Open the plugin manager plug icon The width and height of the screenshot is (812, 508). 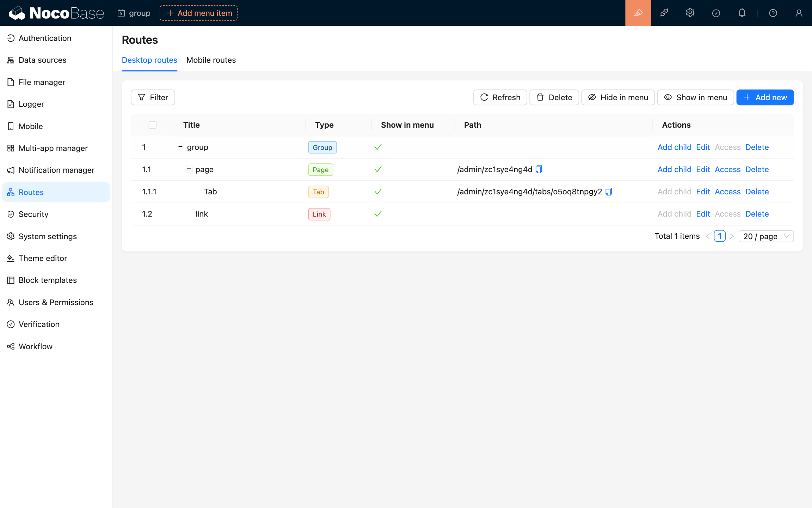(664, 13)
